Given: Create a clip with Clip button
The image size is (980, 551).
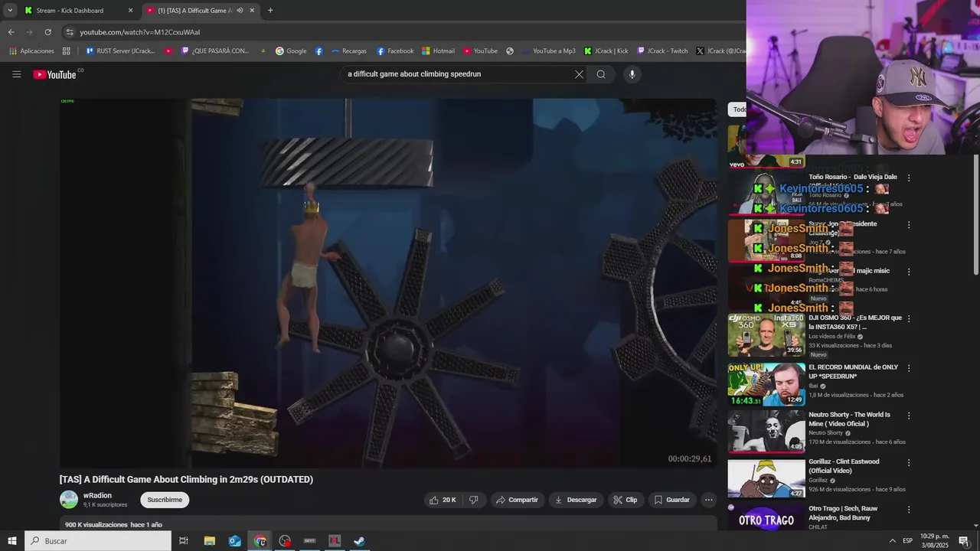Looking at the screenshot, I should click(x=626, y=500).
